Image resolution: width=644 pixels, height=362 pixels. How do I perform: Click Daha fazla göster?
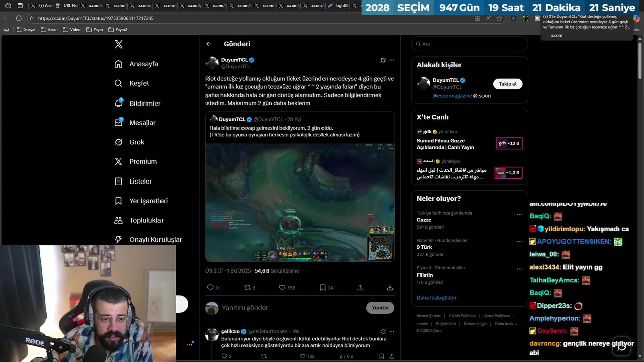(436, 298)
